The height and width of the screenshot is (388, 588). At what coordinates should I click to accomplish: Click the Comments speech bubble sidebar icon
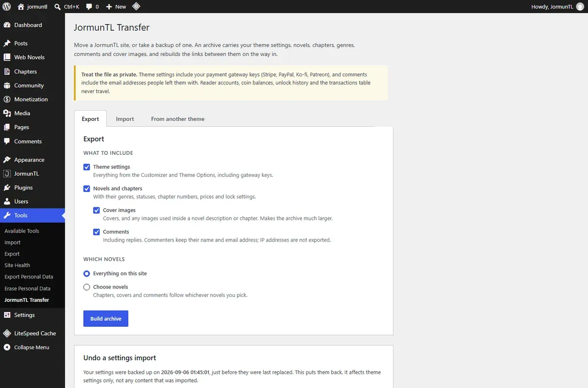[7, 141]
